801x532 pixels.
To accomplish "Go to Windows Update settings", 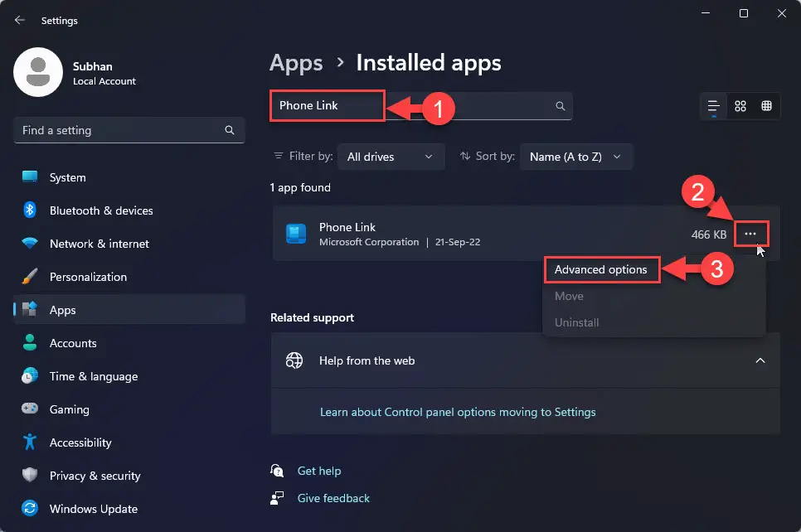I will pos(129,509).
